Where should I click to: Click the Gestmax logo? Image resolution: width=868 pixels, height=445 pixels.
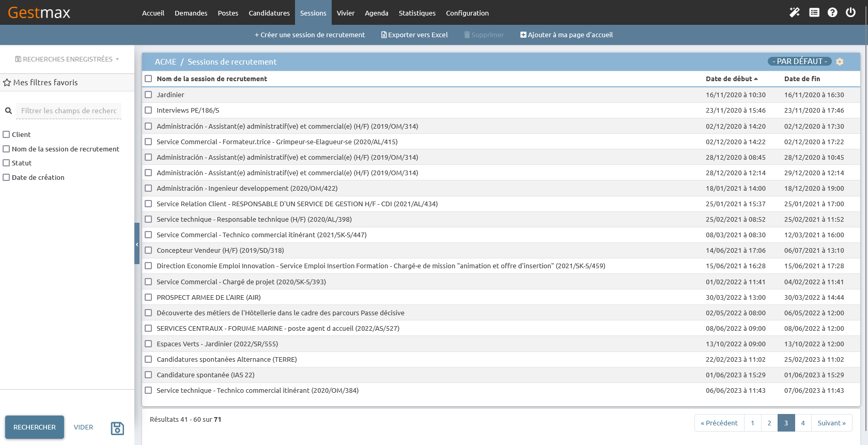click(39, 12)
